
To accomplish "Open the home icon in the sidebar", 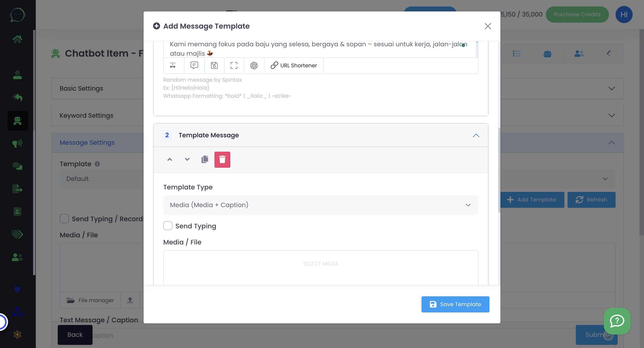I will tap(17, 39).
